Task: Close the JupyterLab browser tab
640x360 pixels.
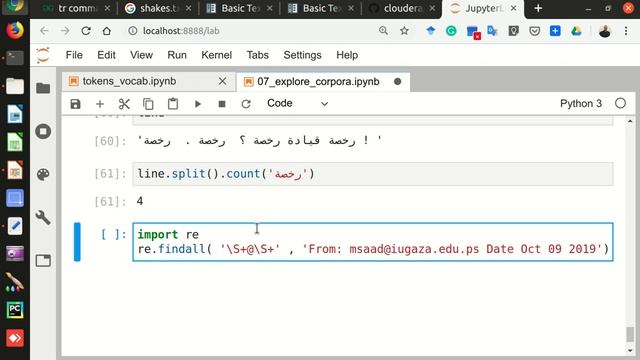Action: click(513, 8)
